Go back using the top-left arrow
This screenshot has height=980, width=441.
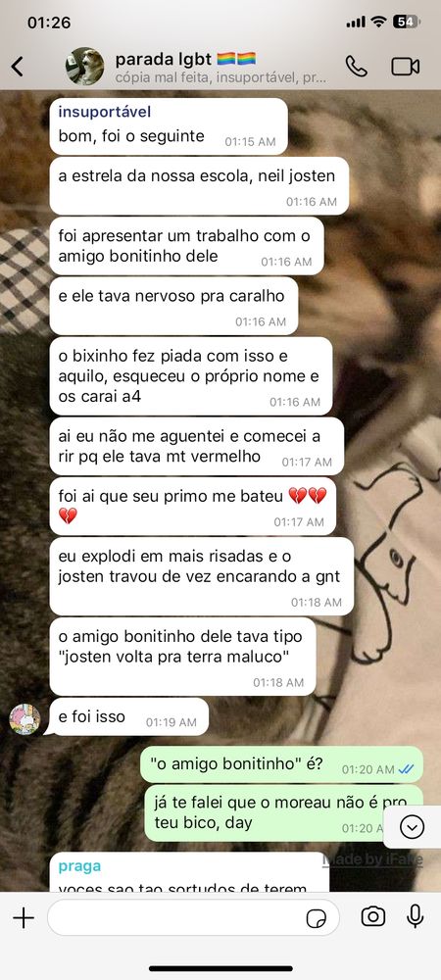pyautogui.click(x=18, y=66)
